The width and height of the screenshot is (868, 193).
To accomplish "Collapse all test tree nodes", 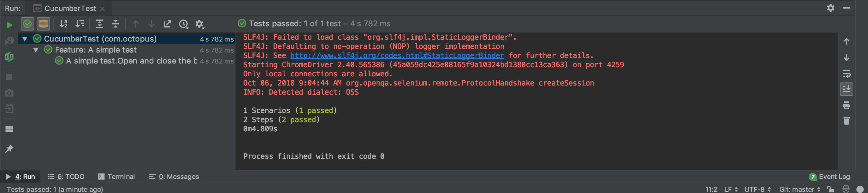I will click(x=116, y=24).
